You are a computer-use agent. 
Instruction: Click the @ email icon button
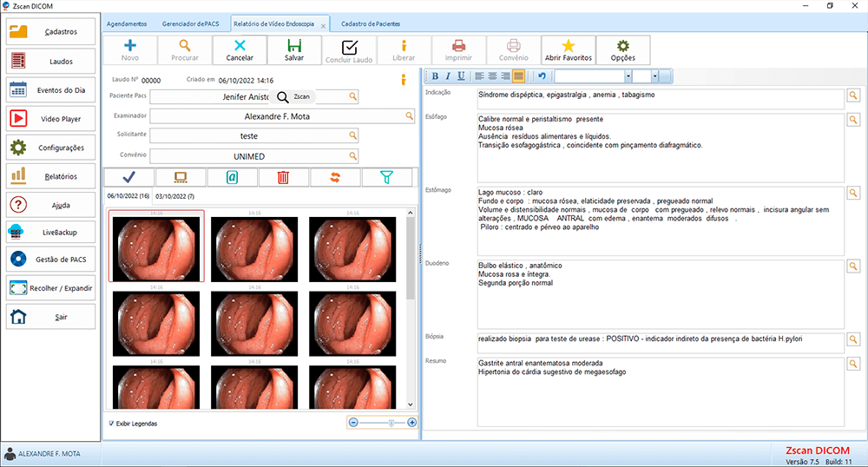tap(232, 177)
